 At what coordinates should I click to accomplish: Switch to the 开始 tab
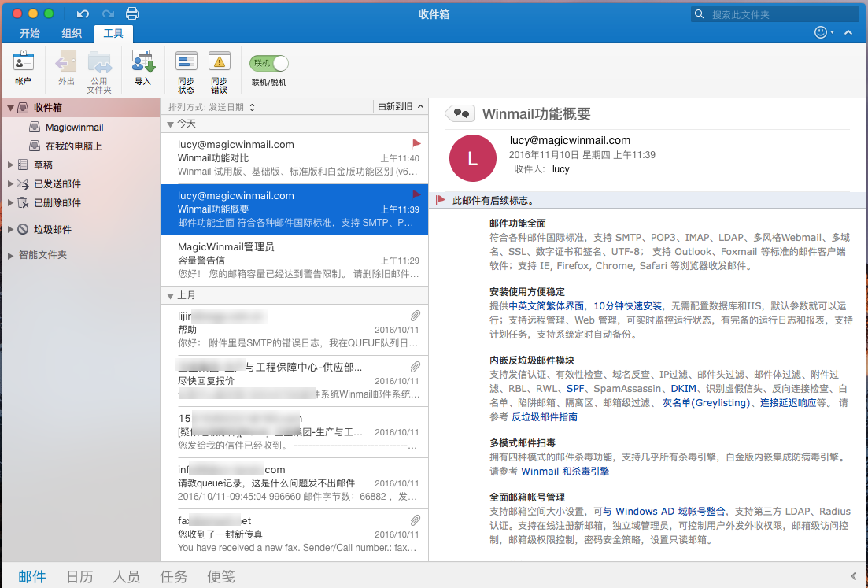coord(30,33)
